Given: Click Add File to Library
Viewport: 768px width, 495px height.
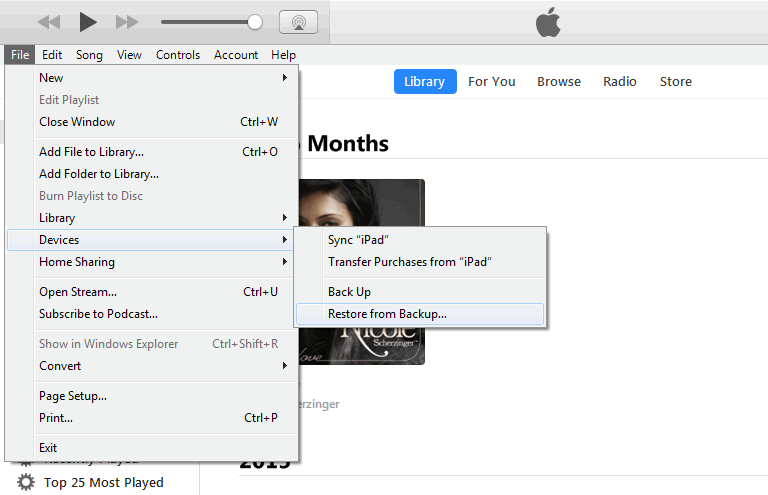Looking at the screenshot, I should pyautogui.click(x=91, y=152).
